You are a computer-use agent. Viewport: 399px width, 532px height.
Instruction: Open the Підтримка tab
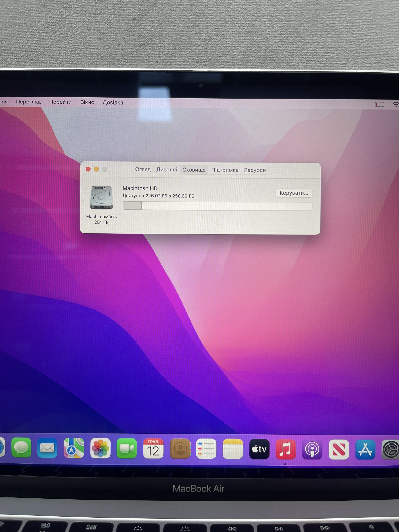point(225,170)
